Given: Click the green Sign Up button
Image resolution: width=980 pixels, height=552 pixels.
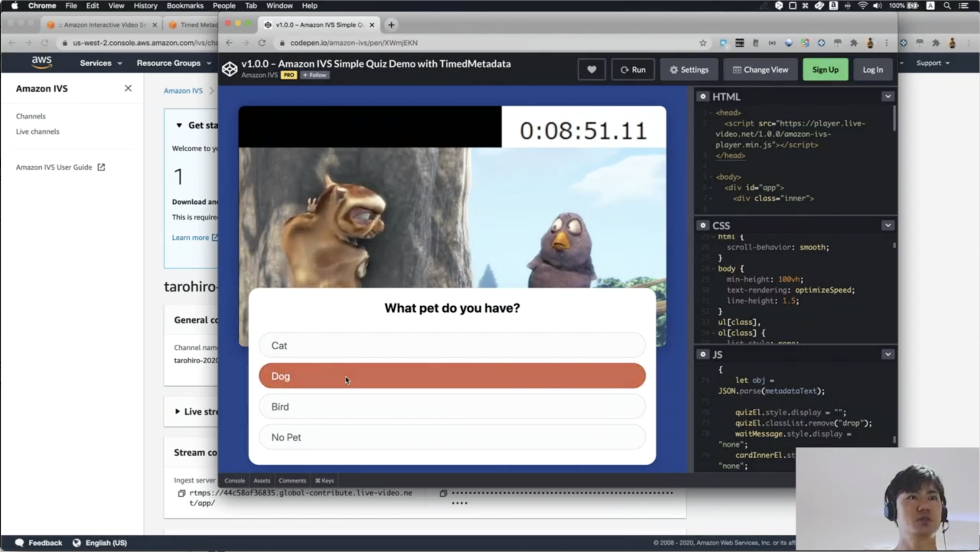Looking at the screenshot, I should pos(825,70).
